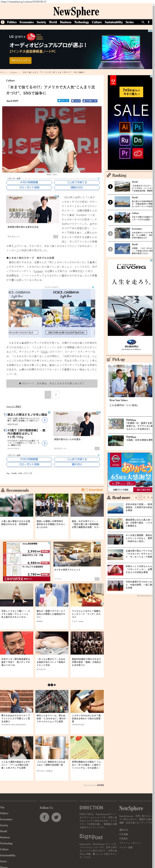Screen dimensions: 155x868
Task: Click the 掃除片付け sponsor search link
Action: click(x=77, y=187)
